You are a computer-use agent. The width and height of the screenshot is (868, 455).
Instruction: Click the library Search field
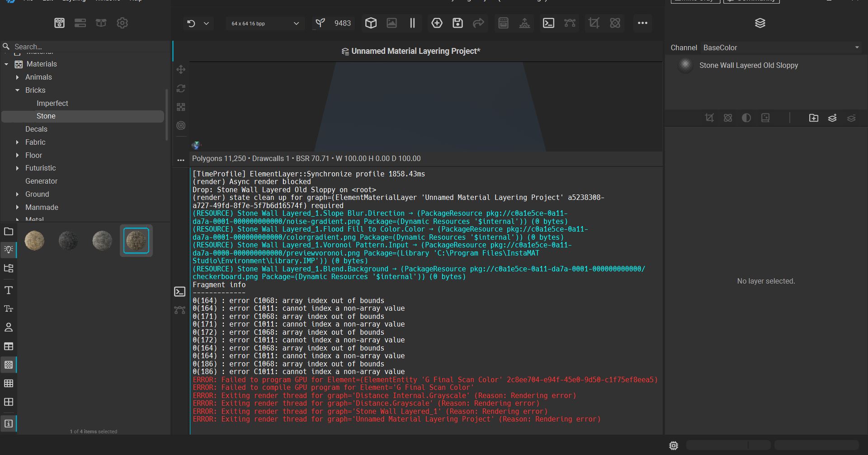(x=86, y=47)
